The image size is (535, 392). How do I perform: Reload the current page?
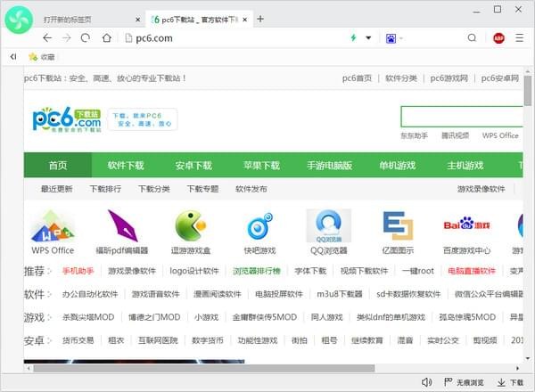tap(86, 37)
